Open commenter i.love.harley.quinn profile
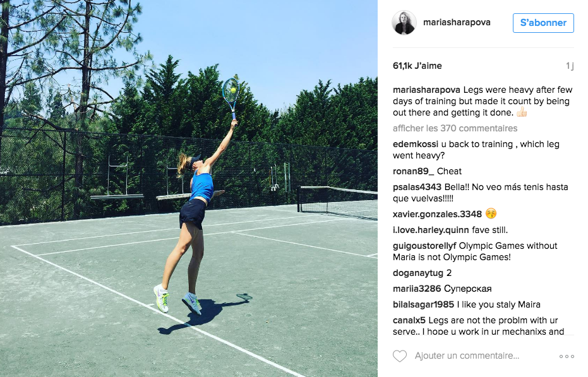 [x=431, y=230]
